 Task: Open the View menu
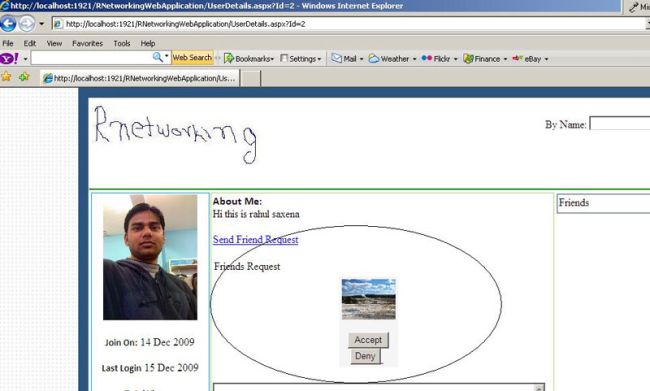point(54,44)
